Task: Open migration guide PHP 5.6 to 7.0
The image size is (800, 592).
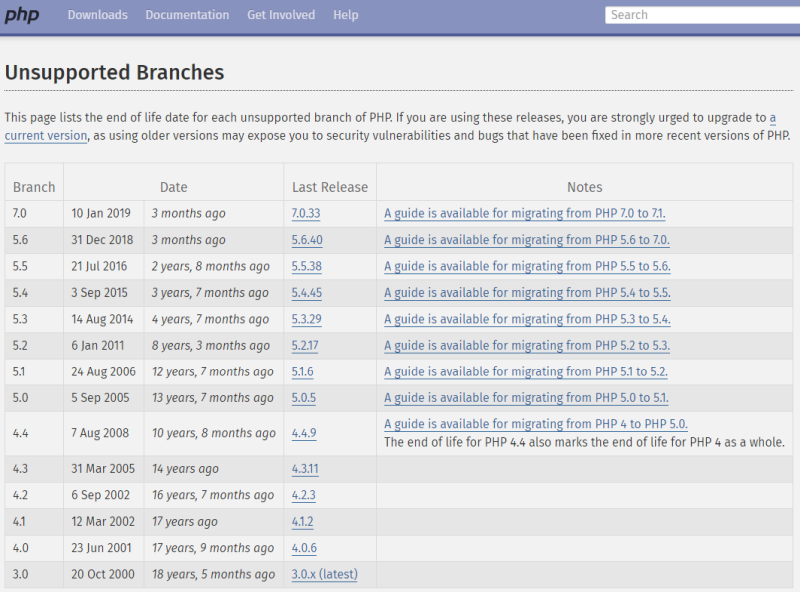Action: 527,240
